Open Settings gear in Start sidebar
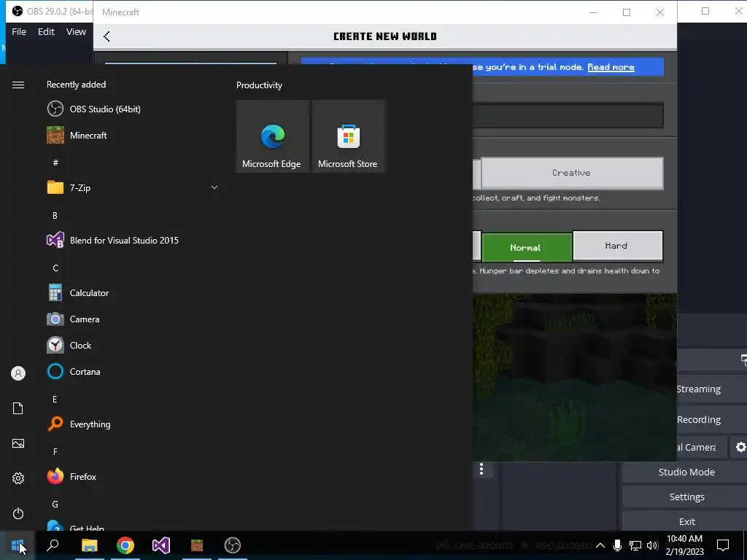The image size is (747, 560). click(18, 478)
